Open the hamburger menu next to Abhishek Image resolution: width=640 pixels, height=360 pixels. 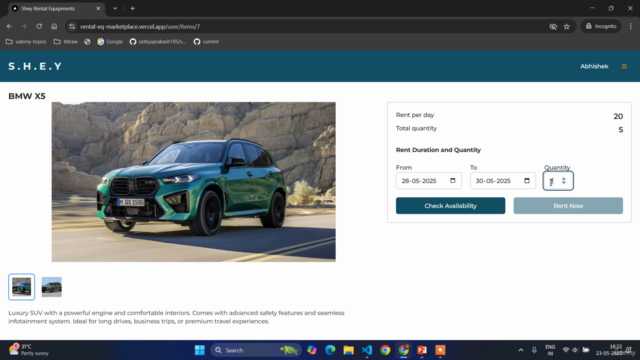[624, 66]
